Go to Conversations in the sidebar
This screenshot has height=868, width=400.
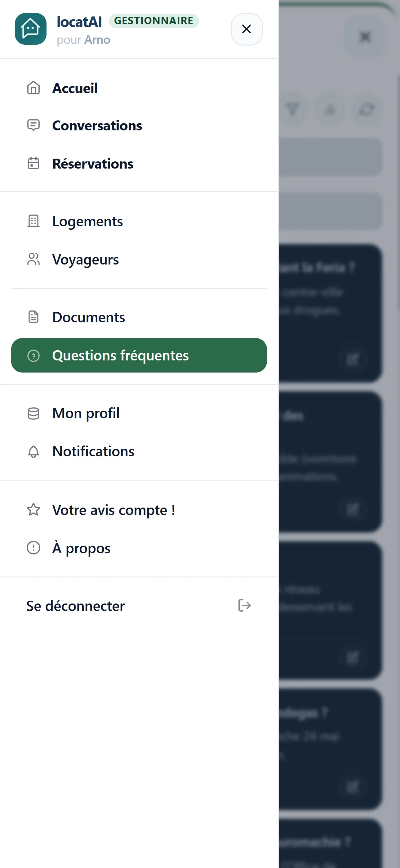point(139,126)
